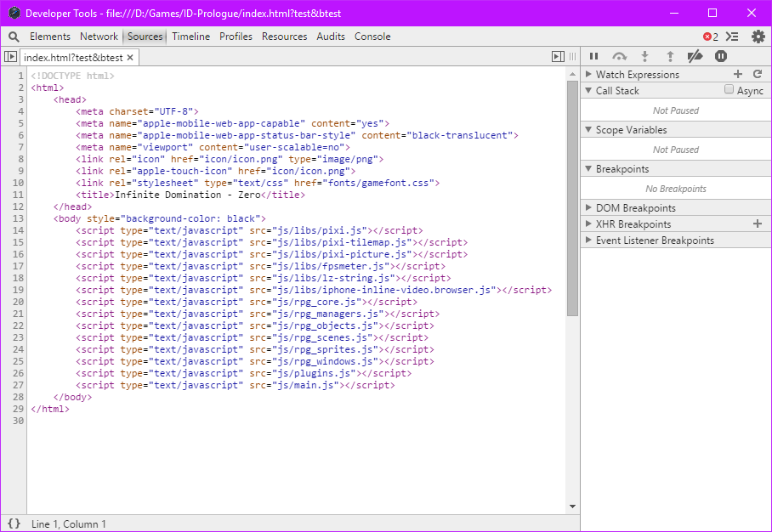Add an XHR breakpoint
This screenshot has width=772, height=532.
coord(758,224)
